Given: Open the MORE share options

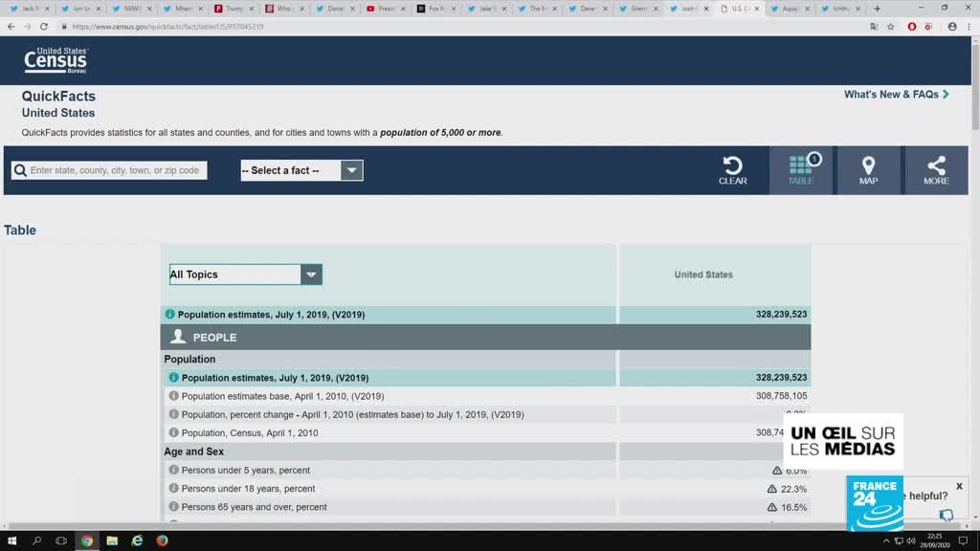Looking at the screenshot, I should click(936, 170).
